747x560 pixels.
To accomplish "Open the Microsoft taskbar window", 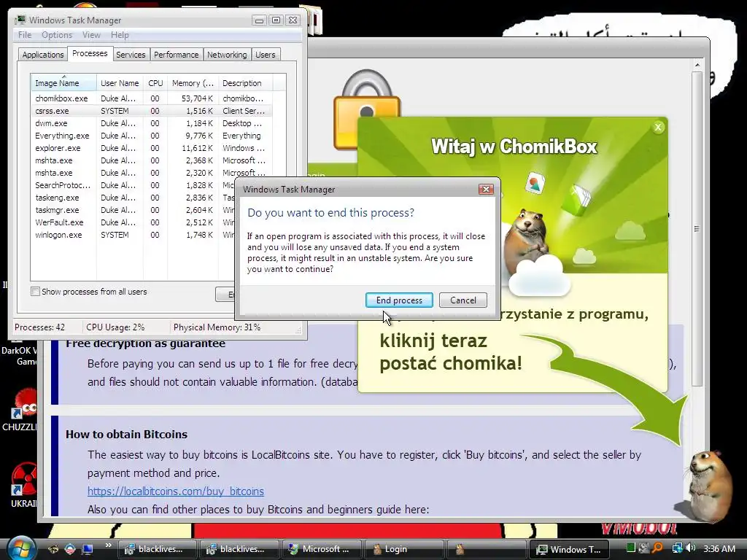I will point(321,549).
